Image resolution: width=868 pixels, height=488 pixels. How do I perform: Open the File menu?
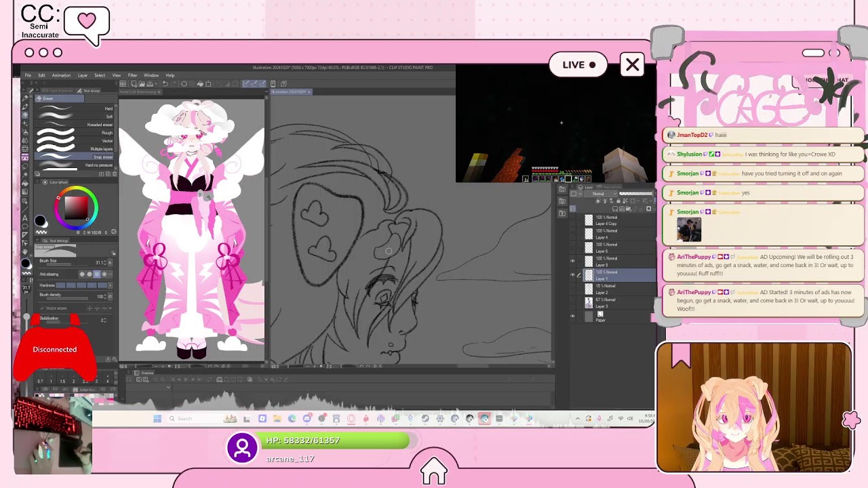click(x=28, y=75)
